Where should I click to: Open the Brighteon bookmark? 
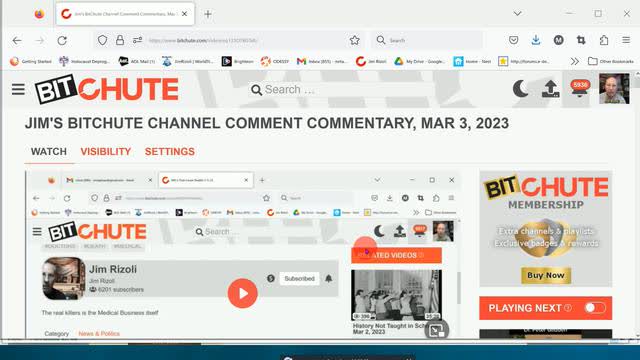coord(238,61)
